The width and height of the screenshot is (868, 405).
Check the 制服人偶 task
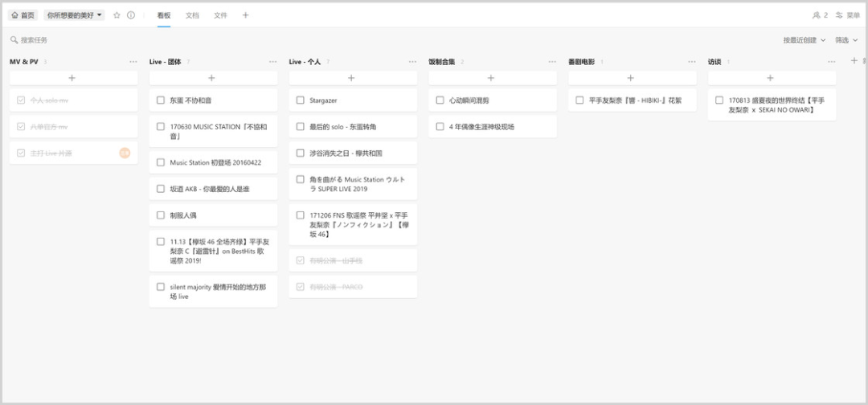pos(161,215)
